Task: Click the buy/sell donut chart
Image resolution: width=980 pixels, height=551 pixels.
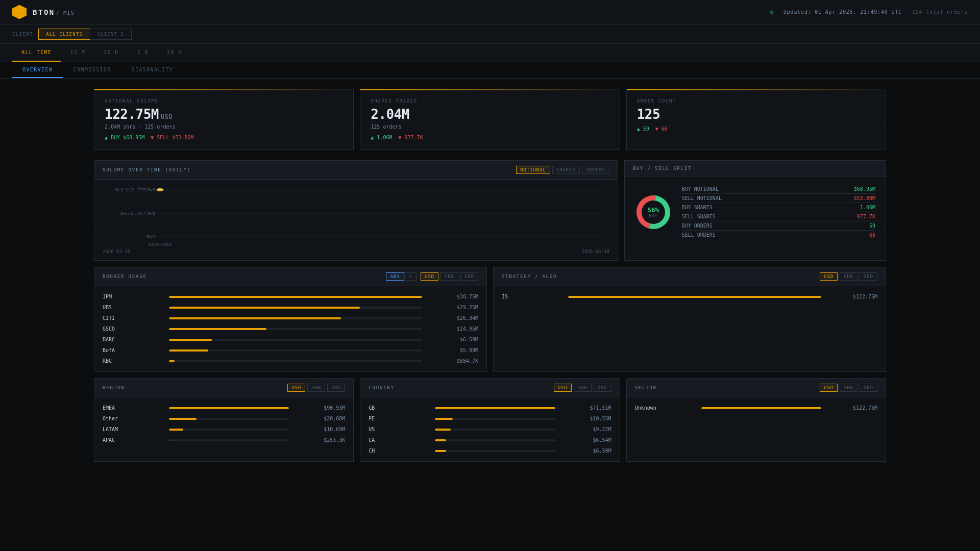Action: point(653,212)
